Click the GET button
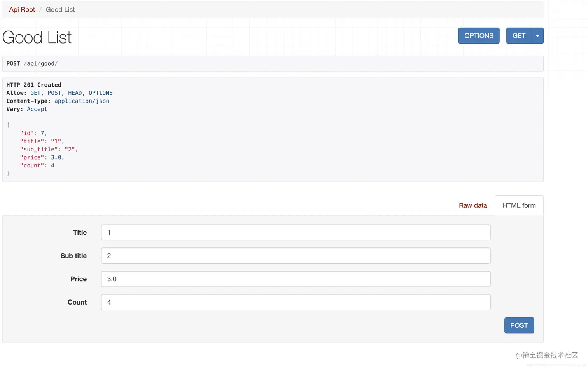 [x=519, y=36]
